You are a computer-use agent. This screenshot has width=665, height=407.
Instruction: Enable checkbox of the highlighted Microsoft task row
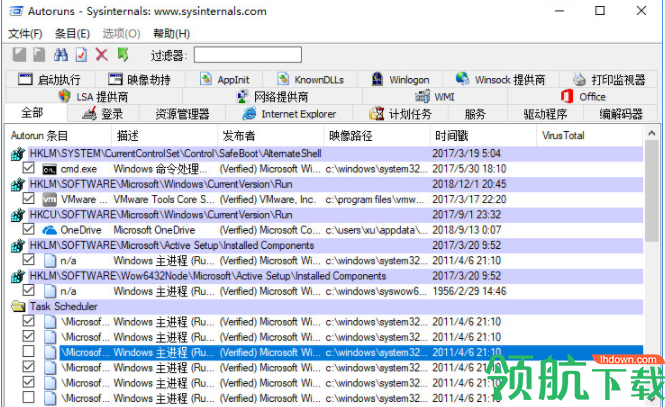[28, 351]
